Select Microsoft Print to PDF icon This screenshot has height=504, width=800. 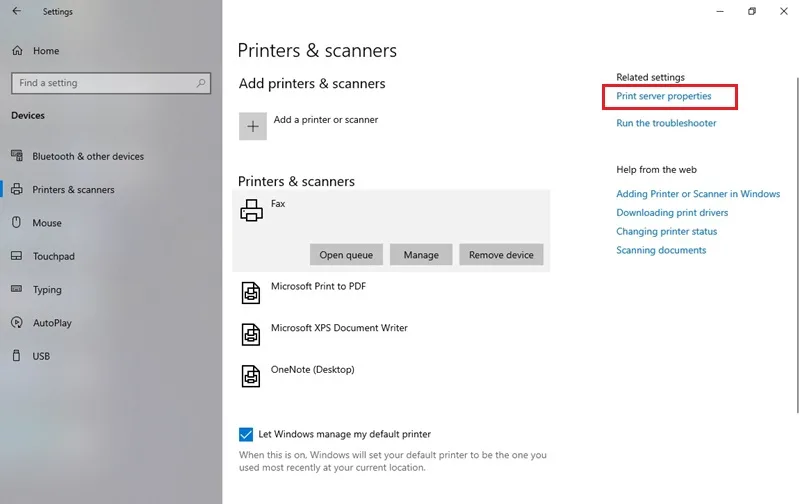click(251, 293)
